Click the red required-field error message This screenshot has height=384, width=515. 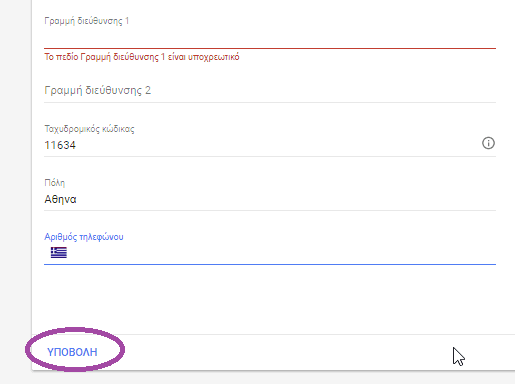[142, 57]
